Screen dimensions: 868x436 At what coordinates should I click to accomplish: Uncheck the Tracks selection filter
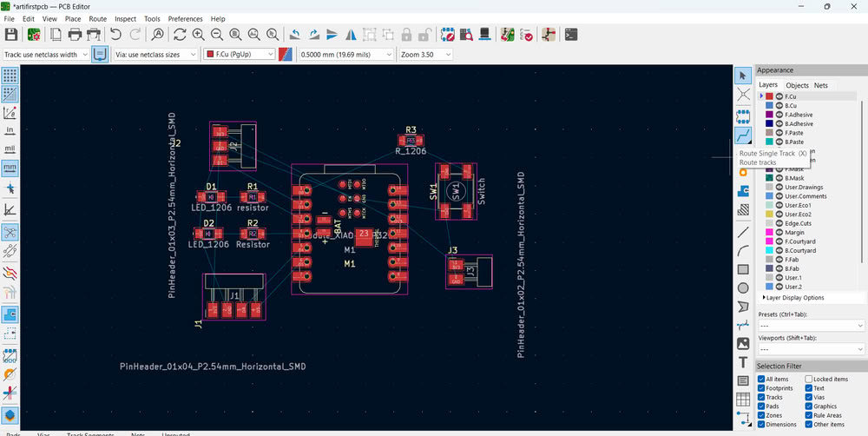click(761, 397)
